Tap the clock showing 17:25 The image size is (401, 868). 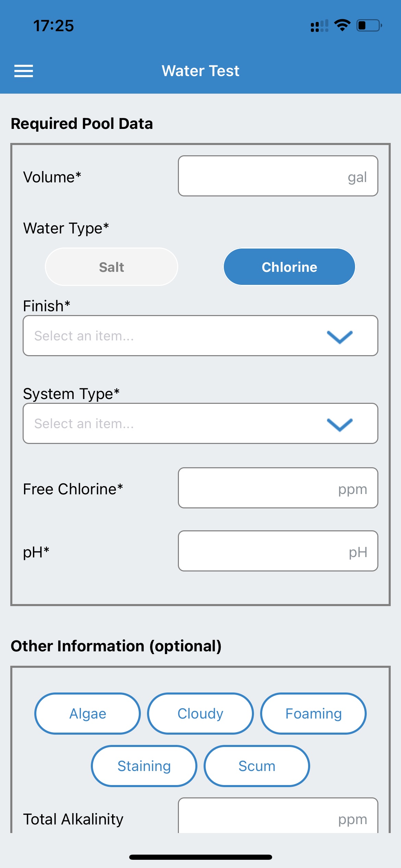coord(53,26)
